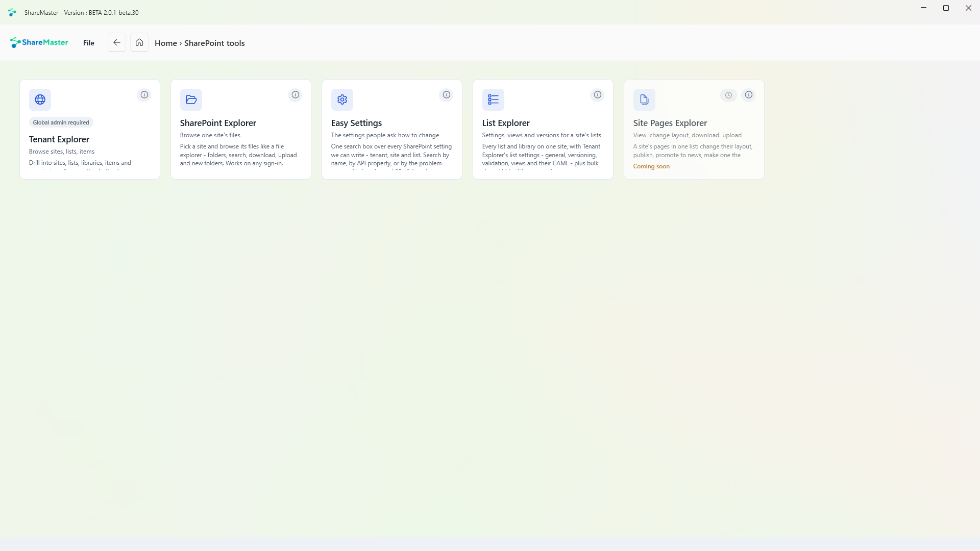Show info for Site Pages Explorer card
The height and width of the screenshot is (551, 980).
(749, 95)
